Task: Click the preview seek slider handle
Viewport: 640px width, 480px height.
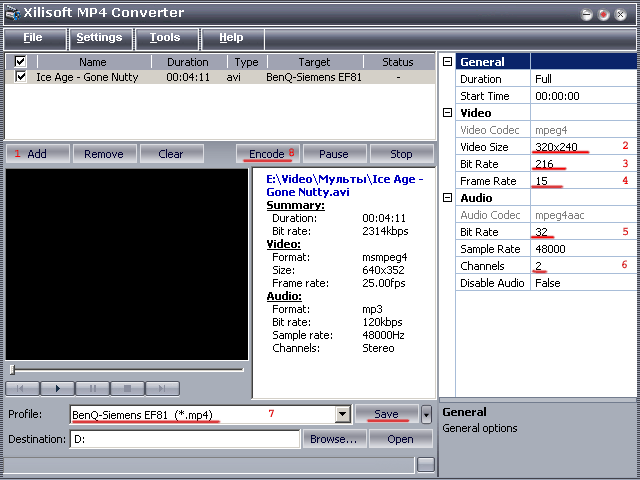Action: click(13, 370)
